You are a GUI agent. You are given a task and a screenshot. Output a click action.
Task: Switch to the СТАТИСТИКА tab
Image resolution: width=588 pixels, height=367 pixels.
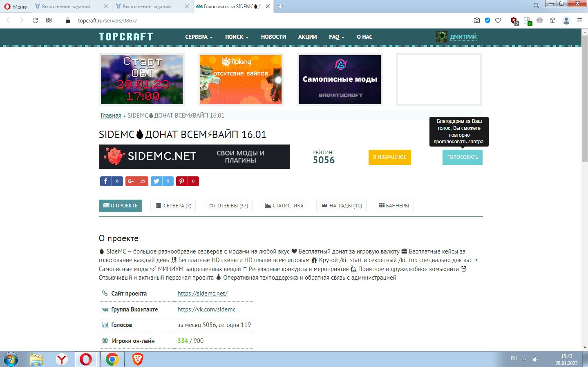click(284, 206)
